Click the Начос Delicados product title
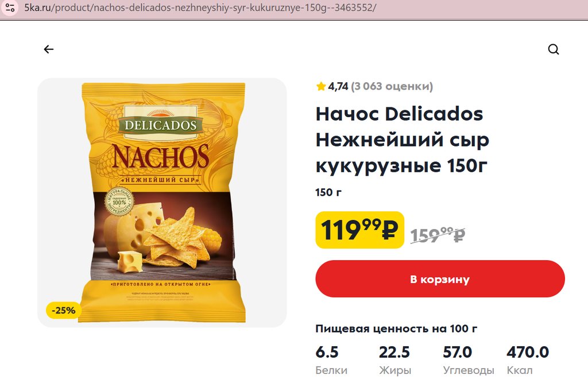 coord(403,140)
